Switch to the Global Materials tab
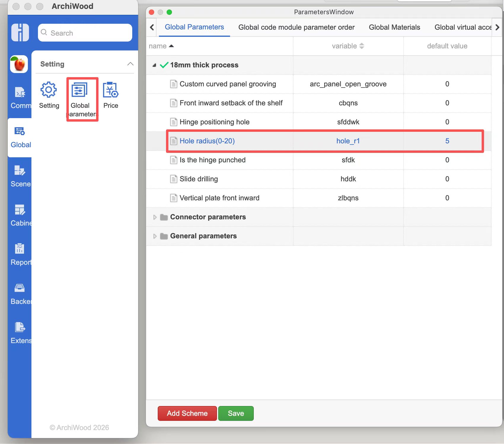Screen dimensions: 504x444 pyautogui.click(x=394, y=27)
